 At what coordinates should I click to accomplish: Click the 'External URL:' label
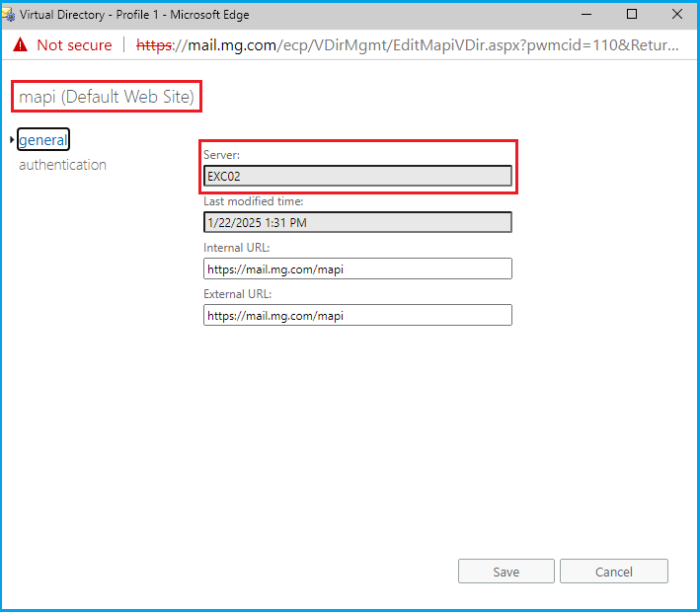pyautogui.click(x=237, y=294)
